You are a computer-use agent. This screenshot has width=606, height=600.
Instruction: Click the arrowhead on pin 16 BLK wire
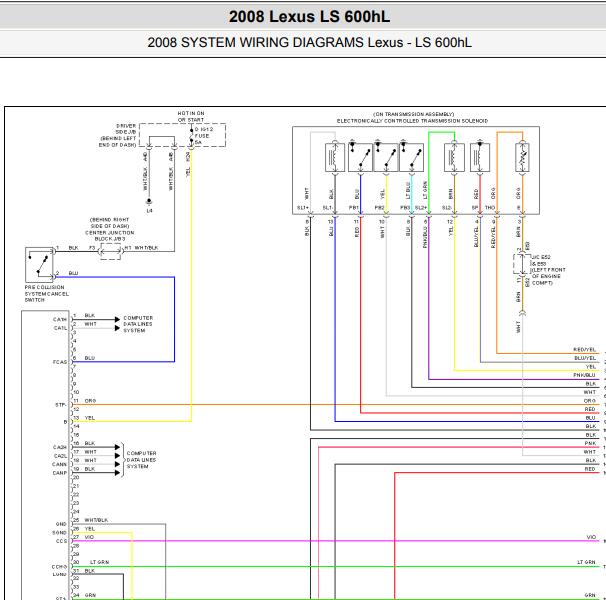[x=117, y=447]
